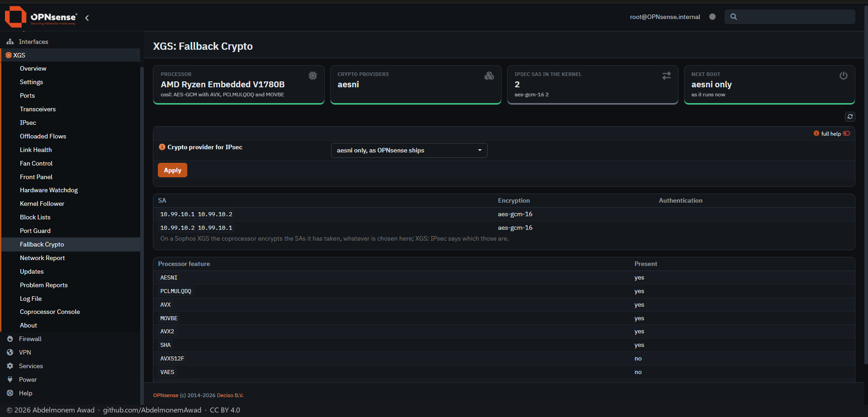Open the Overview page under XGS

point(33,68)
